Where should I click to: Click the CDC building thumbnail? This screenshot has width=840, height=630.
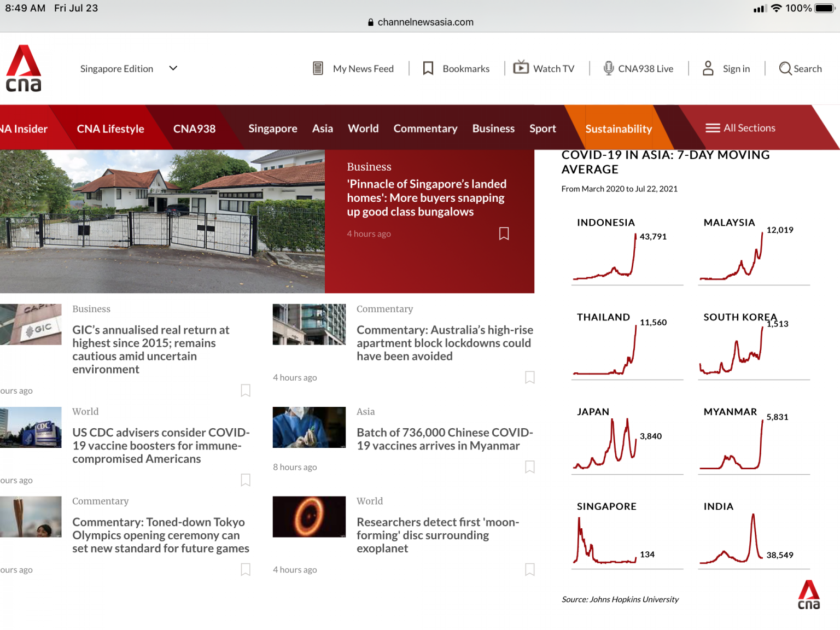(31, 427)
